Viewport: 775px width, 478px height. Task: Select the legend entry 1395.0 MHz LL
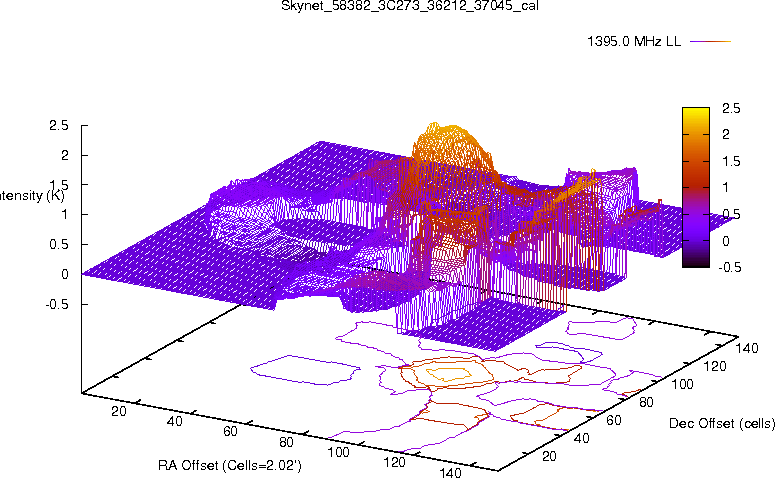pyautogui.click(x=634, y=42)
